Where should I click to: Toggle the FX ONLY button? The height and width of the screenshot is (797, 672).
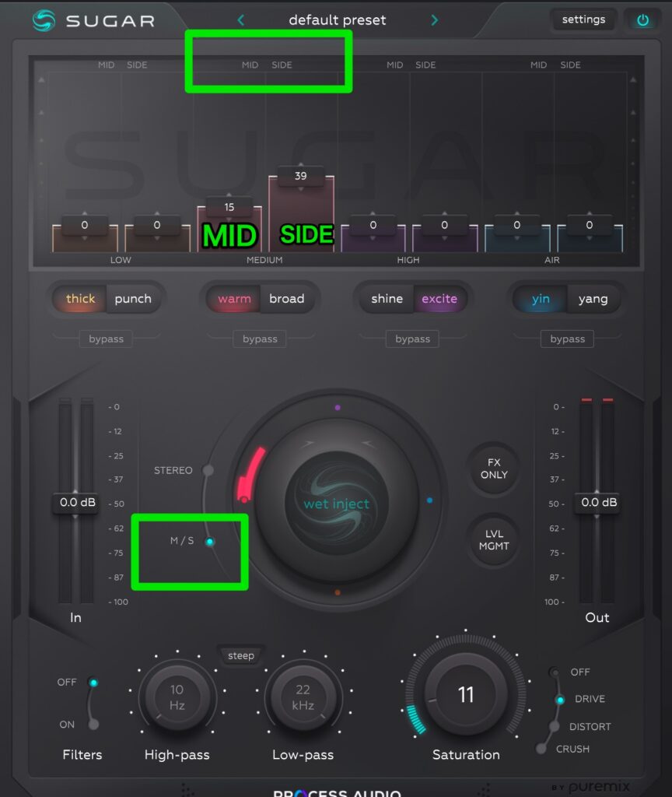coord(494,469)
